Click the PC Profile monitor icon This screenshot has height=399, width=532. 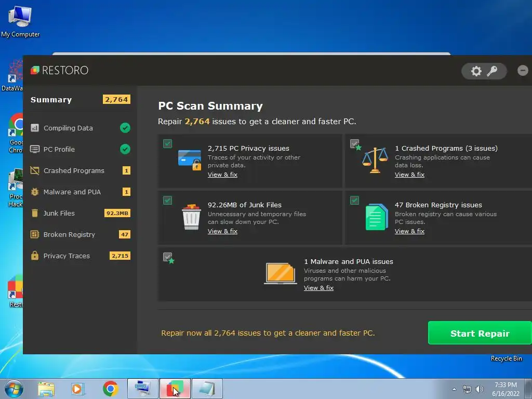[35, 149]
